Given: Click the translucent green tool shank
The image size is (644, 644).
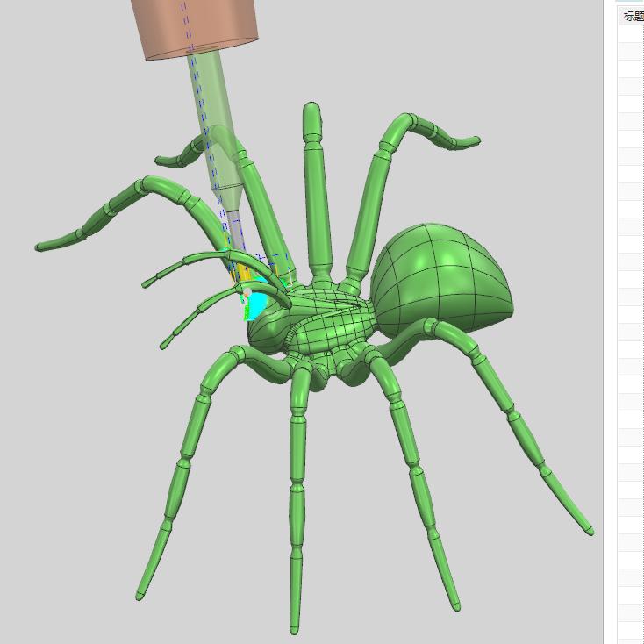Looking at the screenshot, I should pos(211,114).
